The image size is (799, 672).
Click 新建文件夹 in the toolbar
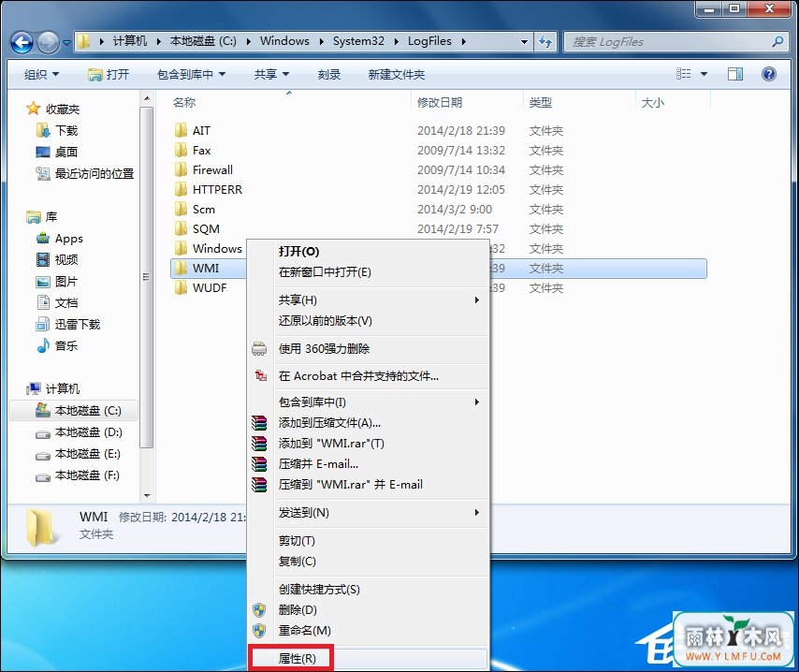(x=397, y=75)
